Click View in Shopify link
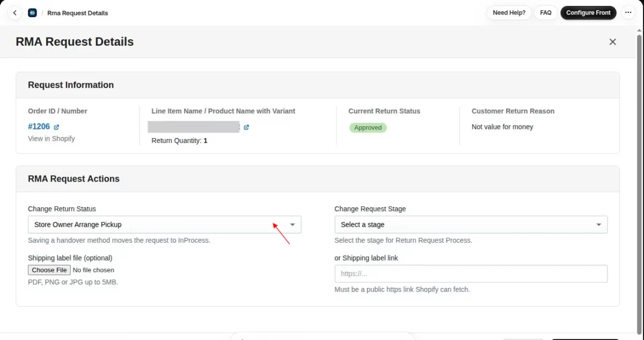Screen dimensions: 644x340 [x=52, y=139]
